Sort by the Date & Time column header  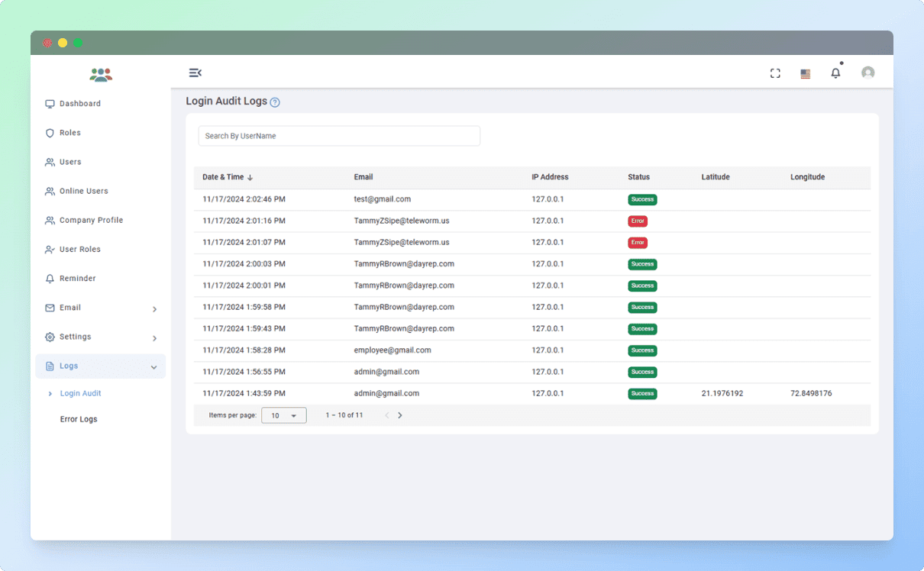228,177
